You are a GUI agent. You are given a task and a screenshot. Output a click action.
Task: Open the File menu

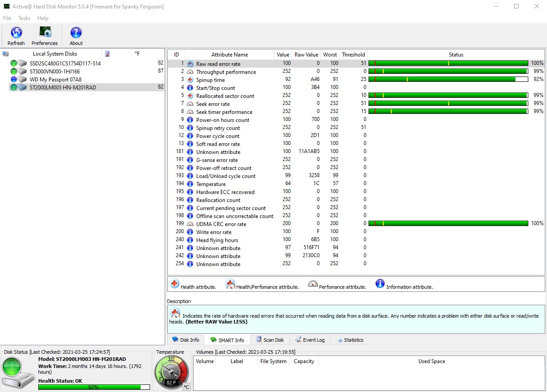coord(7,18)
